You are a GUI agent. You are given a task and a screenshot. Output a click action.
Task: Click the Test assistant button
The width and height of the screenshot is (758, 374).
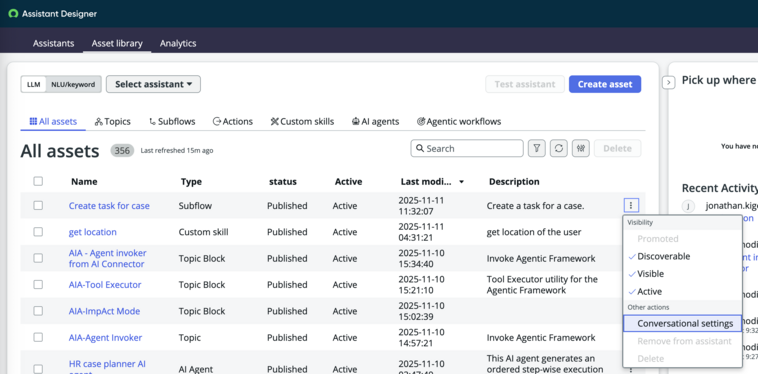(x=525, y=84)
